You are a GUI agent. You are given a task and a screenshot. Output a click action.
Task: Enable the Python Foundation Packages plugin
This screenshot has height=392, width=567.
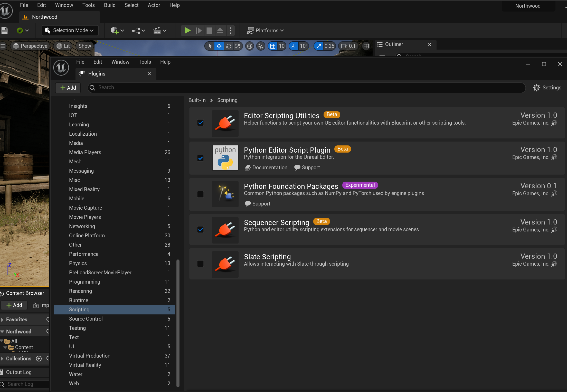click(200, 194)
